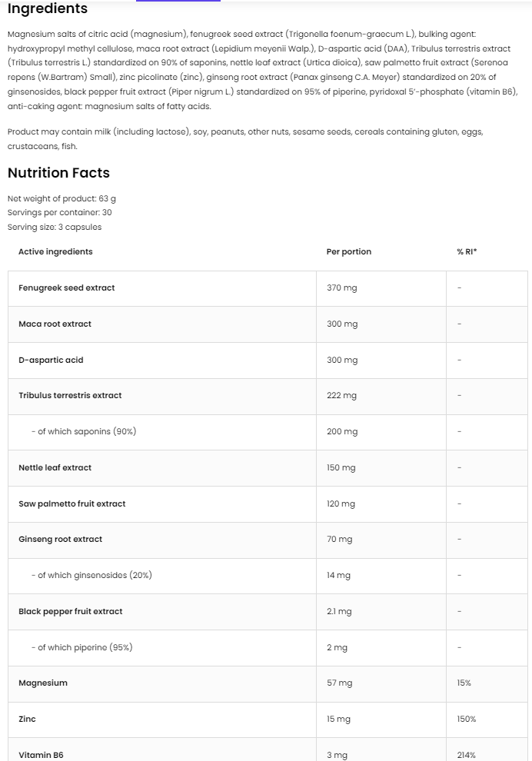This screenshot has width=532, height=761.
Task: Click the Nettle leaf extract row label
Action: [55, 467]
